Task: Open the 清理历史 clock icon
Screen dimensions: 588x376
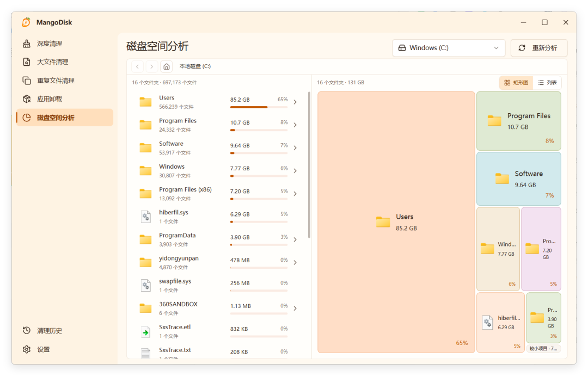Action: tap(27, 331)
